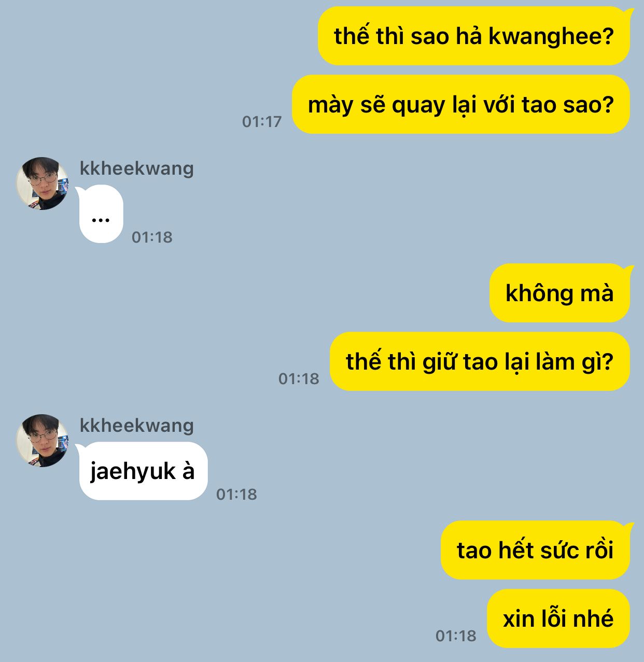Select the "jaehyuk à" white bubble
Viewport: 644px width, 662px height.
coord(143,471)
